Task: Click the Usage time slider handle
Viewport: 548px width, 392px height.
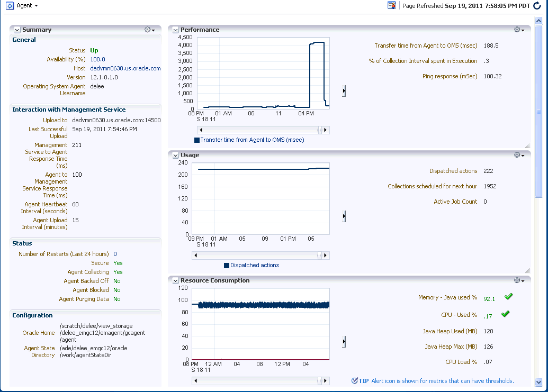Action: coord(320,256)
